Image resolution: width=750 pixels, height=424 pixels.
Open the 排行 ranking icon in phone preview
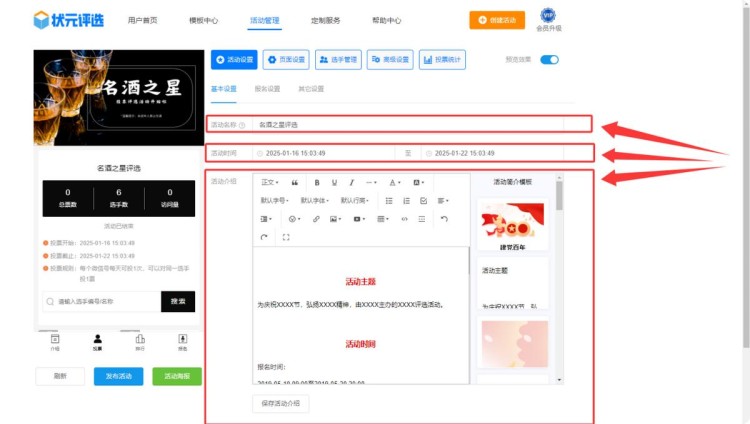tap(140, 341)
